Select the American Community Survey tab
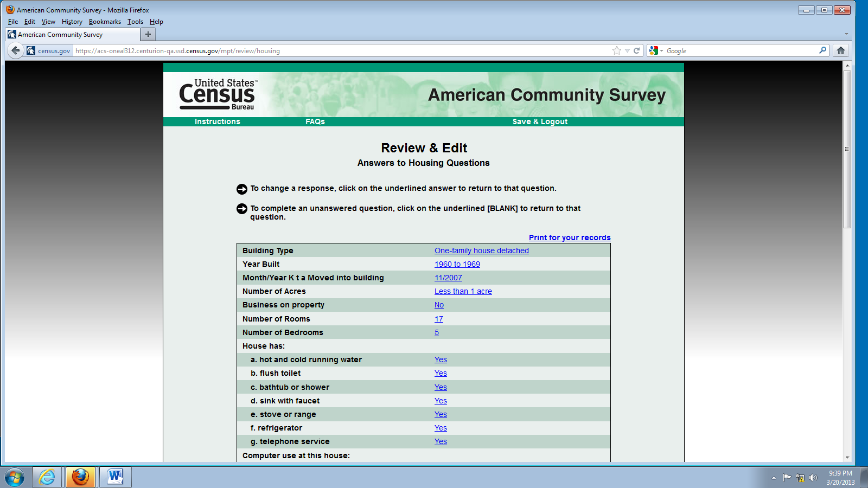This screenshot has width=868, height=488. (x=72, y=34)
